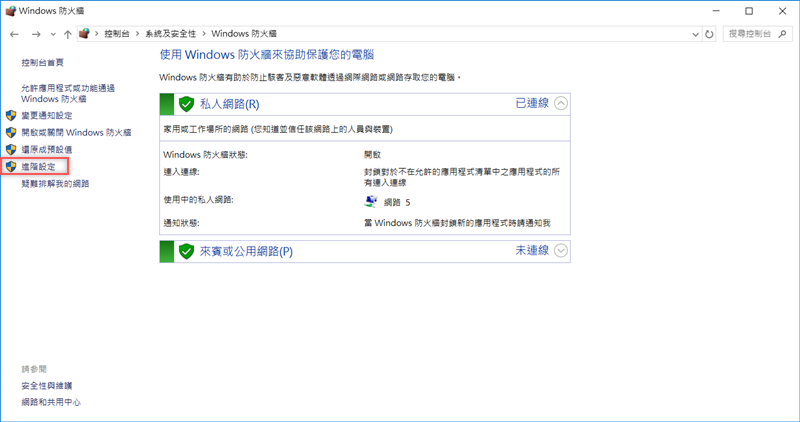Click the 通知狀態 label
Screen dimensions: 800x422
pyautogui.click(x=181, y=223)
